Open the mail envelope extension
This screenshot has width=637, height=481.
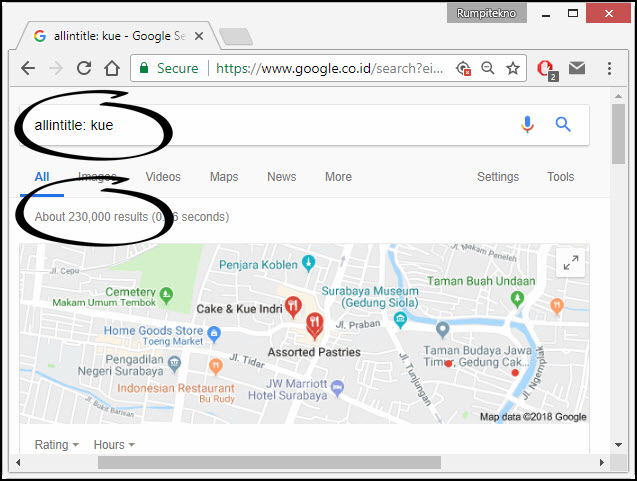click(577, 68)
